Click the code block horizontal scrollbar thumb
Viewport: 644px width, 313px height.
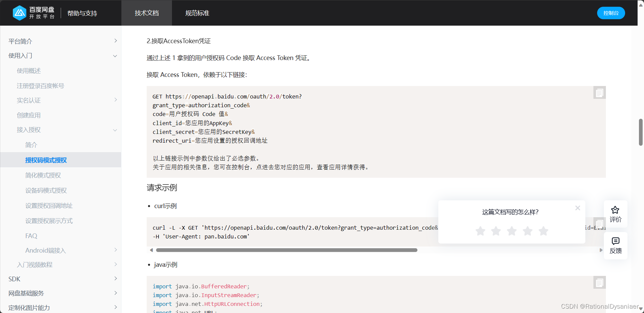pyautogui.click(x=287, y=250)
